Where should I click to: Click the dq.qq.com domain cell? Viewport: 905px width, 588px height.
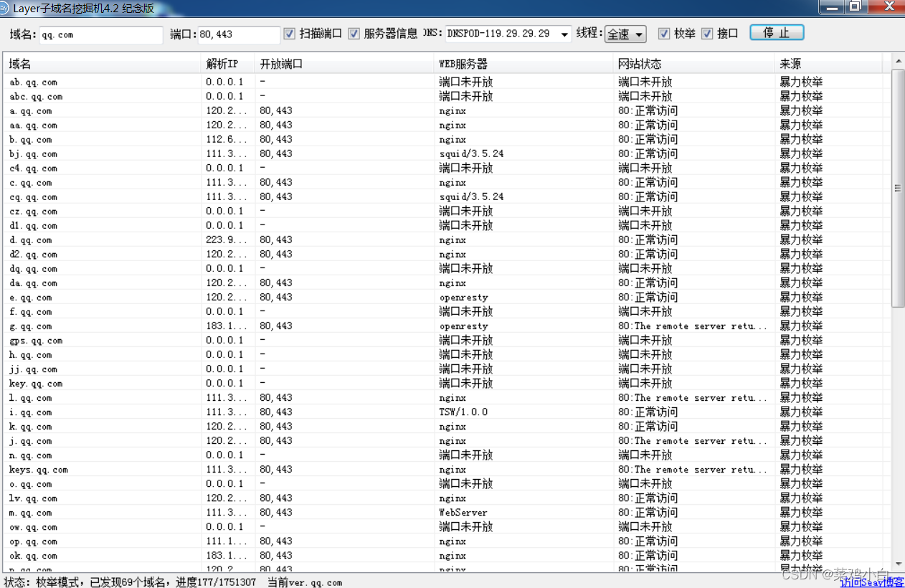[33, 269]
